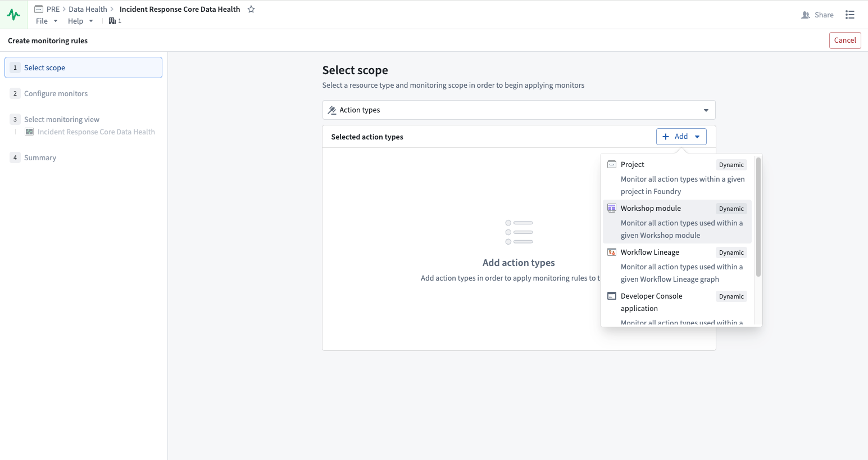This screenshot has height=460, width=868.
Task: Click the Project icon in the Add menu
Action: 611,164
